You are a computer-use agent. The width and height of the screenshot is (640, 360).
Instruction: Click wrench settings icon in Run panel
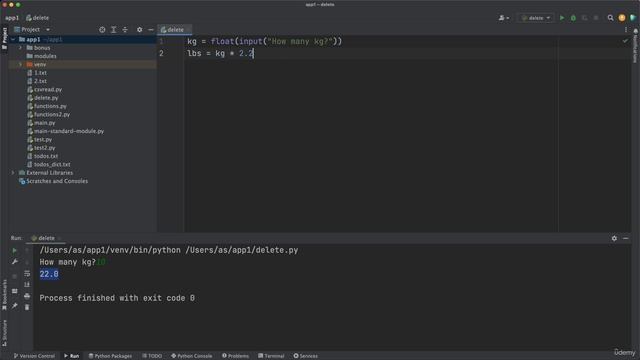click(x=15, y=262)
